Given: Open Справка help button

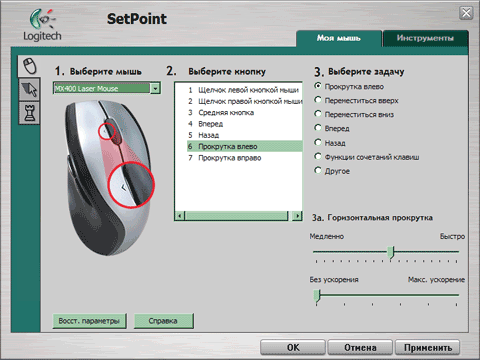Looking at the screenshot, I should (x=163, y=321).
